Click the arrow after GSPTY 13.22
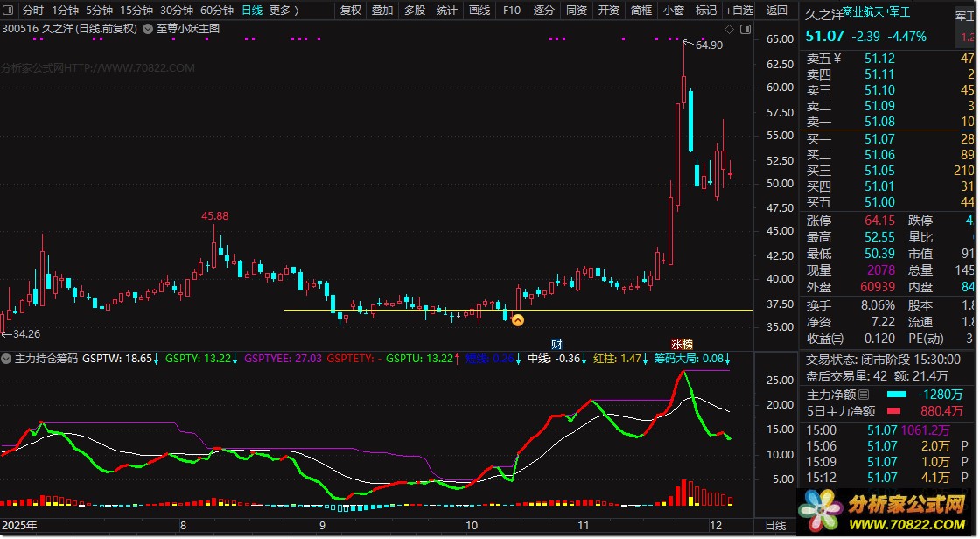This screenshot has height=539, width=980. (235, 359)
